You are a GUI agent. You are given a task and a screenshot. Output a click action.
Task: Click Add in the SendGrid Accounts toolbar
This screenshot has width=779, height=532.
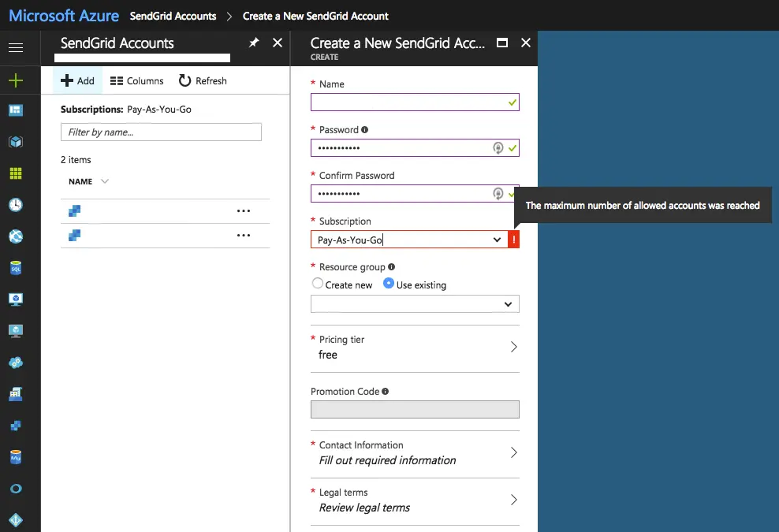click(77, 80)
